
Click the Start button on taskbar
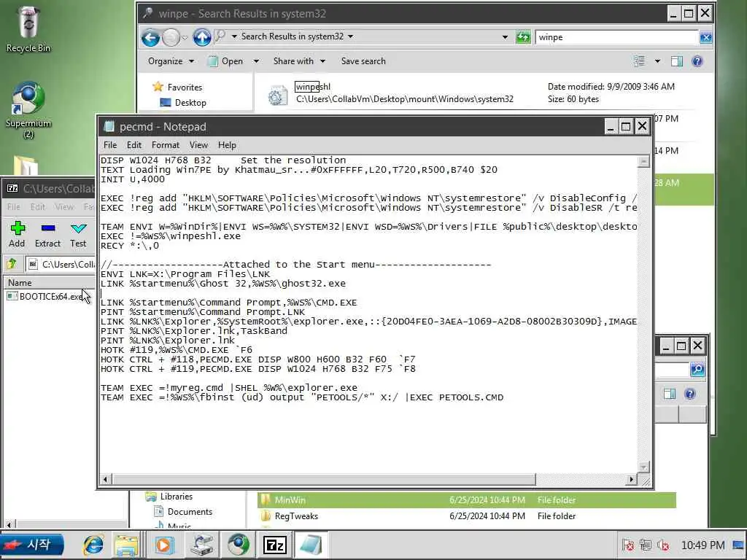pyautogui.click(x=32, y=545)
